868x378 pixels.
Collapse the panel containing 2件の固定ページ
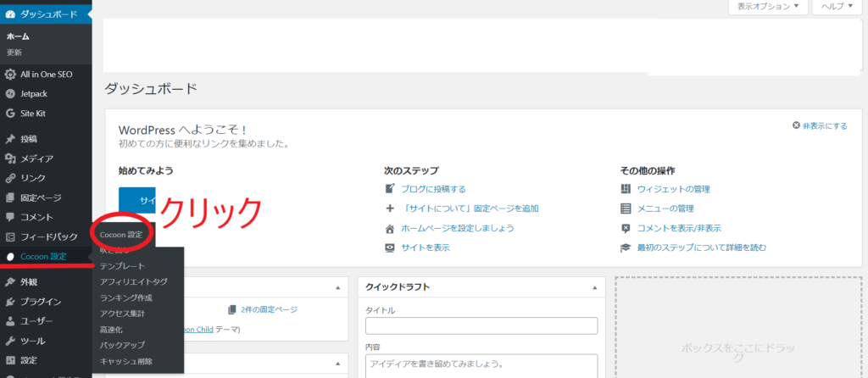(337, 288)
